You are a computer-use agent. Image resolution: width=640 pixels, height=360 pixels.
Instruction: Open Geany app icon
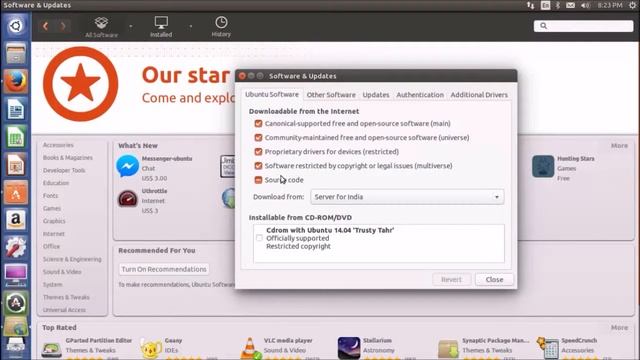(151, 348)
